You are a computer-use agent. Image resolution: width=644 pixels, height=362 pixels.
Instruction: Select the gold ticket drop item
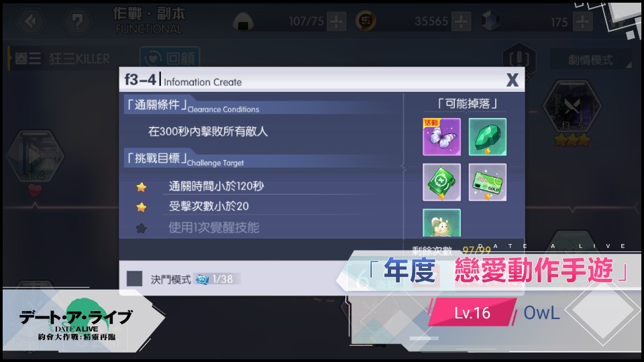click(x=488, y=182)
